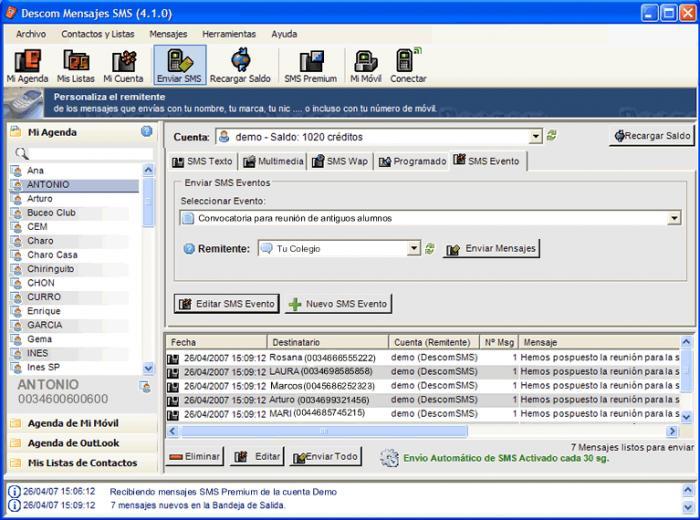
Task: Switch to the SMS Texto tab
Action: 203,161
